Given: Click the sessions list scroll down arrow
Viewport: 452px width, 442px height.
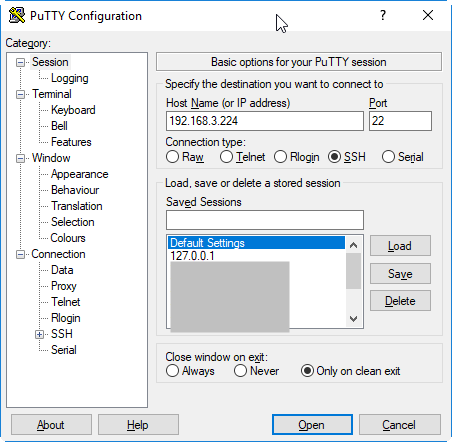Looking at the screenshot, I should [x=353, y=318].
